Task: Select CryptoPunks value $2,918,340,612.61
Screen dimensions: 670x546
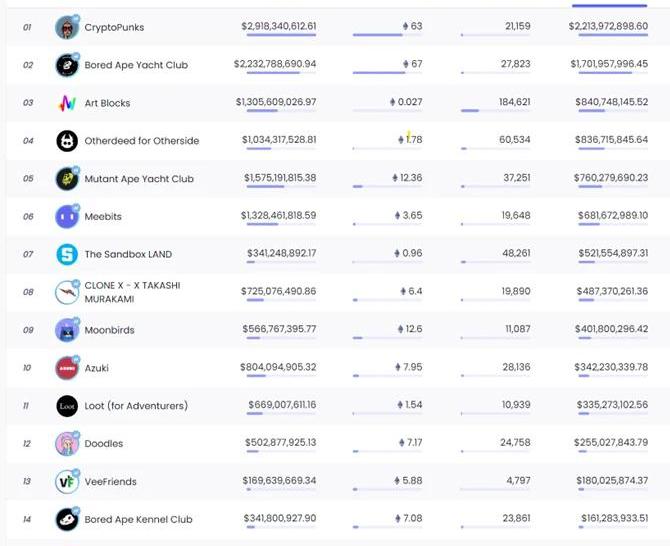Action: (x=279, y=26)
